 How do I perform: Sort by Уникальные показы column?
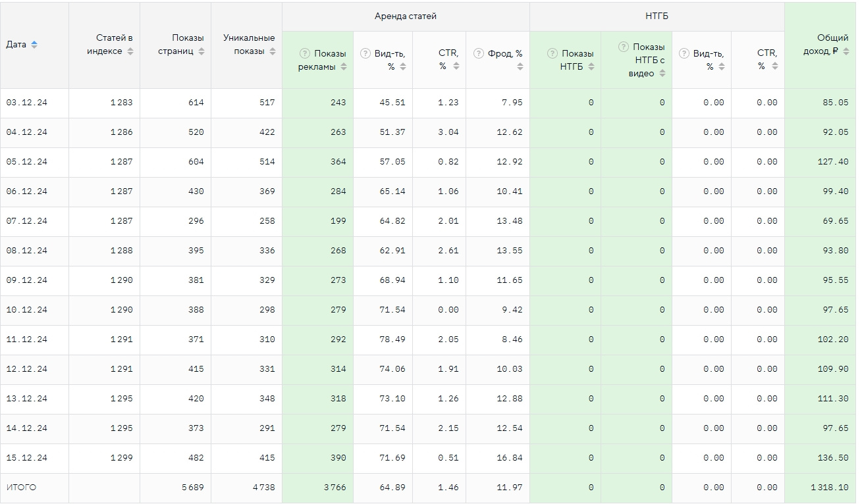(273, 51)
